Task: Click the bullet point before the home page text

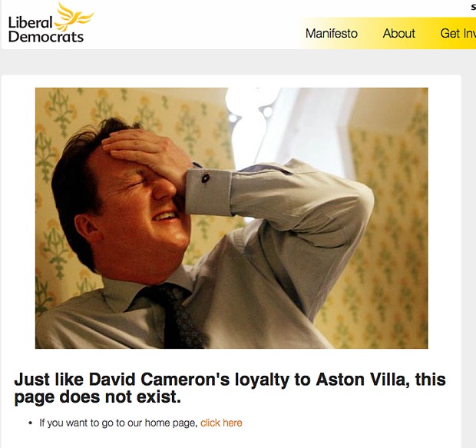Action: click(x=30, y=423)
